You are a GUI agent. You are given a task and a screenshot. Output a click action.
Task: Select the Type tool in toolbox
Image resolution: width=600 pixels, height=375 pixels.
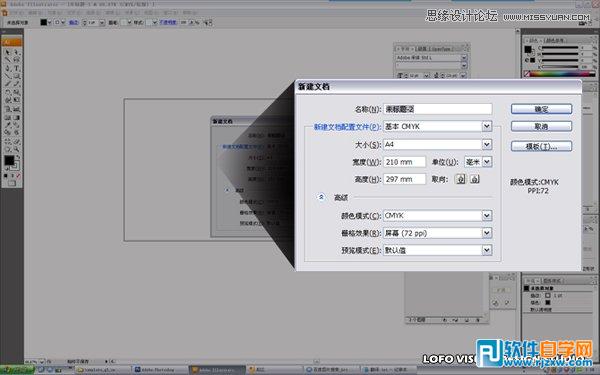(x=16, y=68)
